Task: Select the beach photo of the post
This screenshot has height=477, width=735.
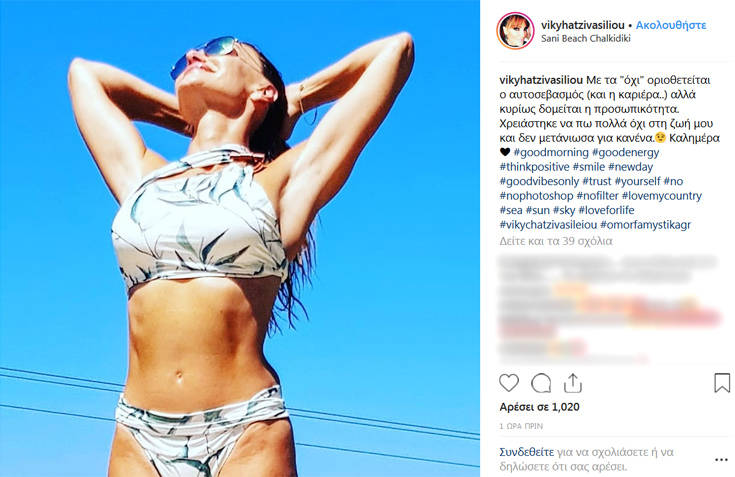Action: click(240, 238)
